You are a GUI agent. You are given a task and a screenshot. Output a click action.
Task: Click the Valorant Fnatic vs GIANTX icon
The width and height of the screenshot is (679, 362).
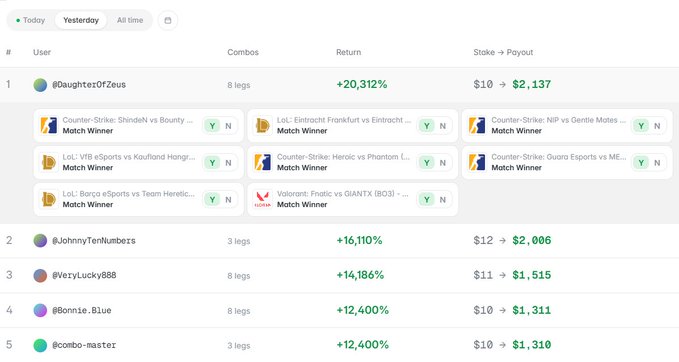click(x=263, y=199)
